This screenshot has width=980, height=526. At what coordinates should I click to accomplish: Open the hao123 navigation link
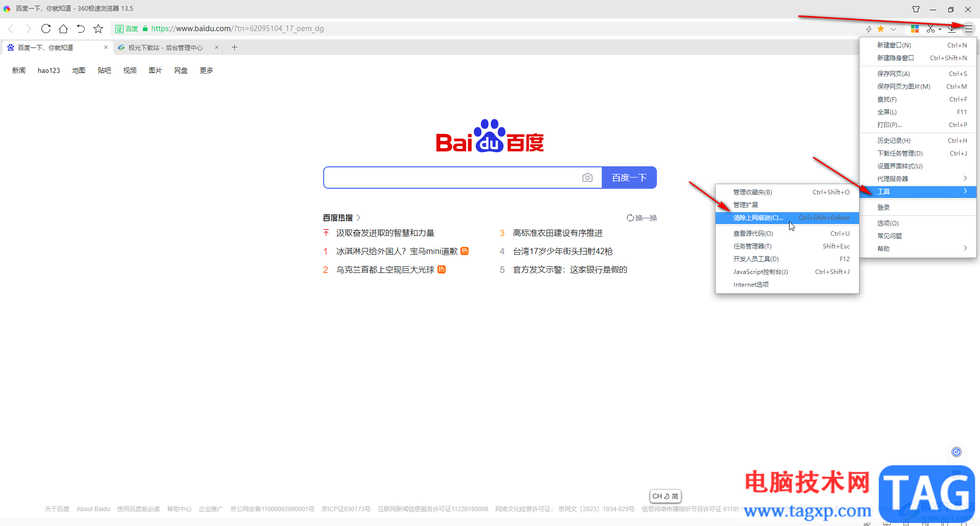tap(49, 70)
